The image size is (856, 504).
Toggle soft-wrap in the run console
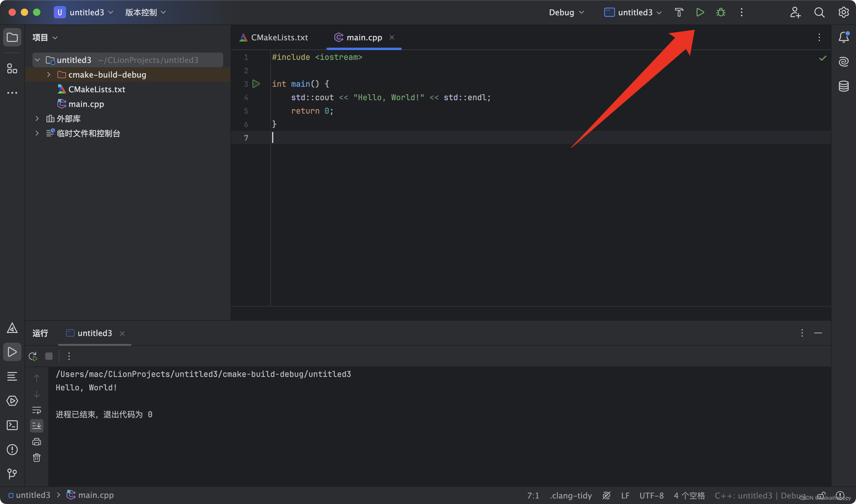(37, 410)
